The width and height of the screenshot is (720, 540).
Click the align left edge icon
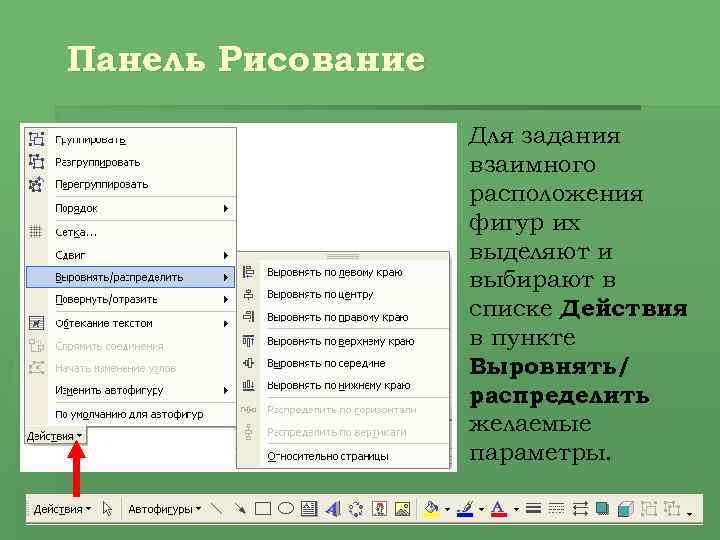248,272
